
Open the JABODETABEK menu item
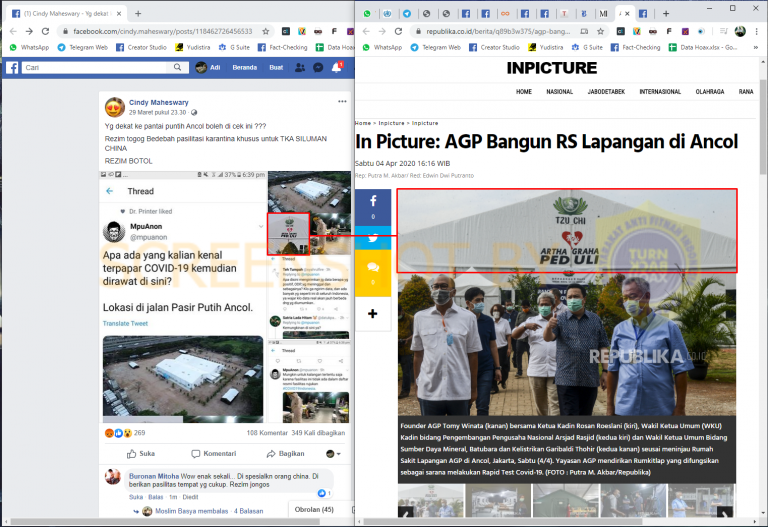606,92
